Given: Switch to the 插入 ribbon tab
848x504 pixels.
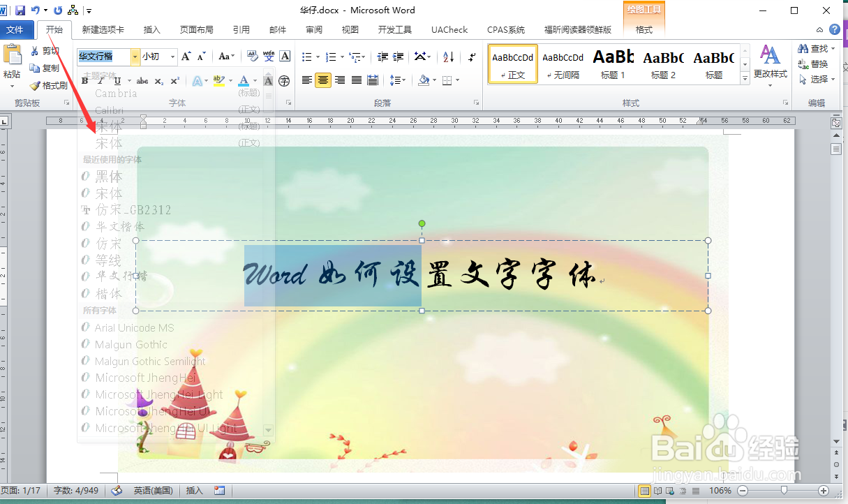Looking at the screenshot, I should coord(152,30).
